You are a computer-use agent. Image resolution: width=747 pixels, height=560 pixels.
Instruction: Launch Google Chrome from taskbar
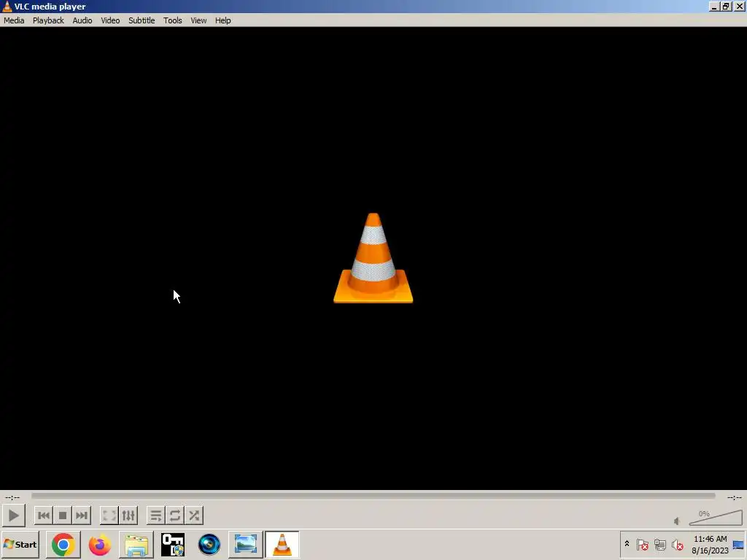coord(63,544)
